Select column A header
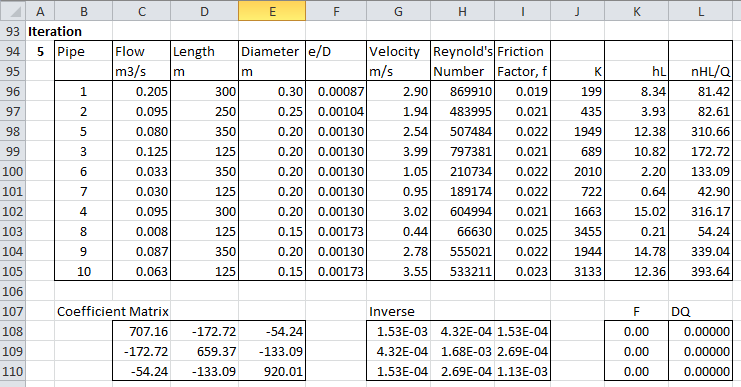 pos(40,10)
